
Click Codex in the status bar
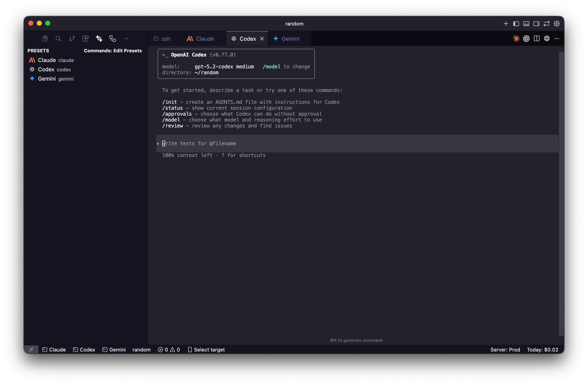[84, 350]
